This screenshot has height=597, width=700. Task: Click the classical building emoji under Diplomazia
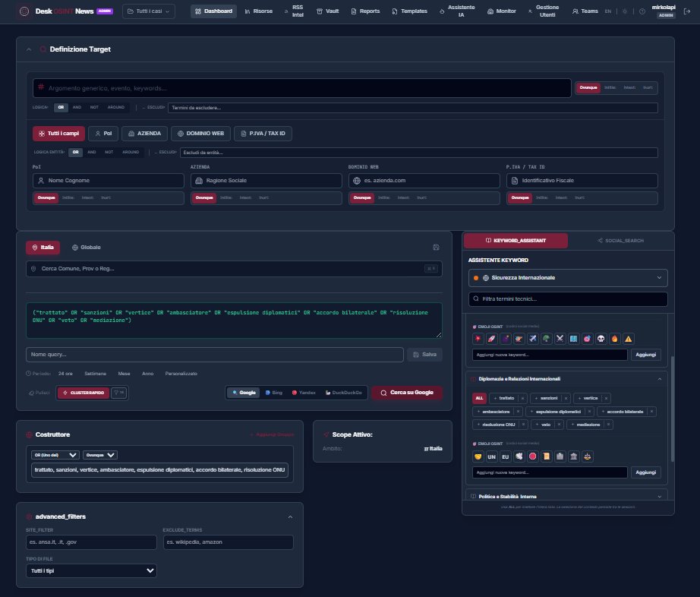[574, 456]
